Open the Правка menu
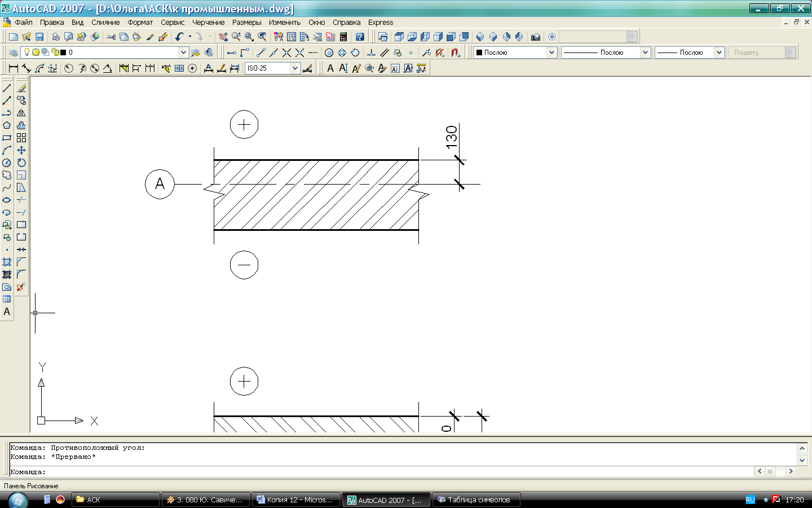The image size is (812, 508). click(x=52, y=23)
